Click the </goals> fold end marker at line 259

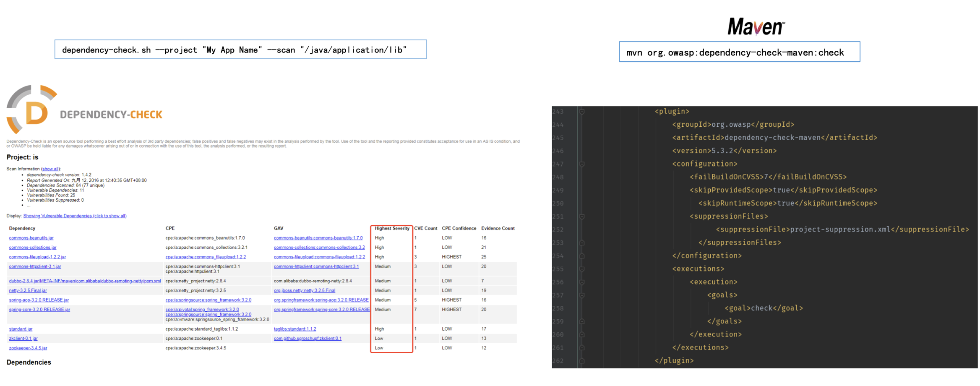(582, 321)
